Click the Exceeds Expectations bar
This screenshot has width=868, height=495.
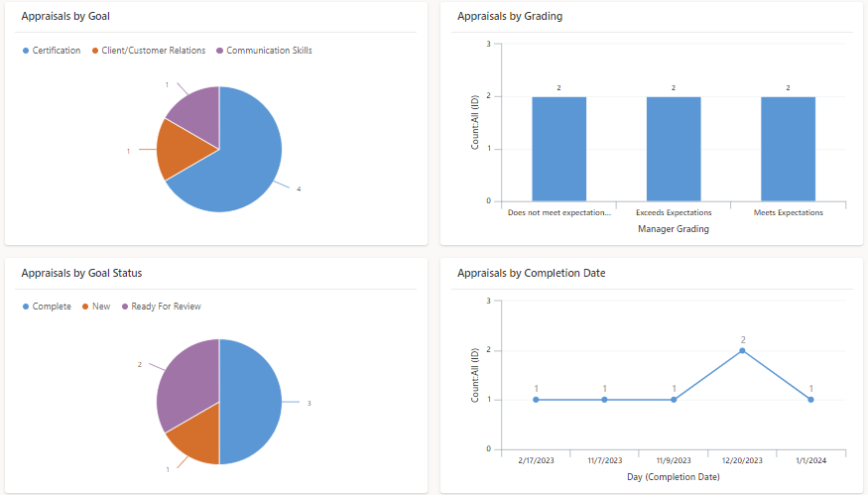click(x=674, y=149)
